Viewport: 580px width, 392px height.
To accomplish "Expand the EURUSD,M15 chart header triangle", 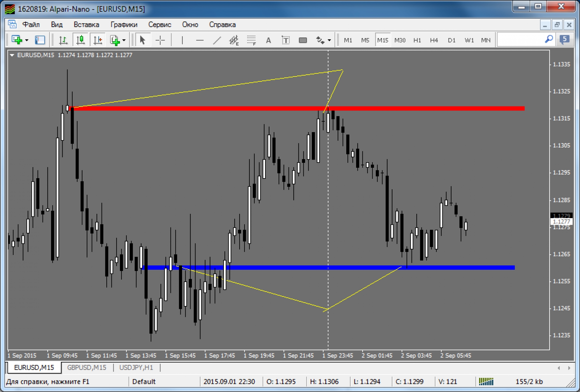I will [12, 55].
